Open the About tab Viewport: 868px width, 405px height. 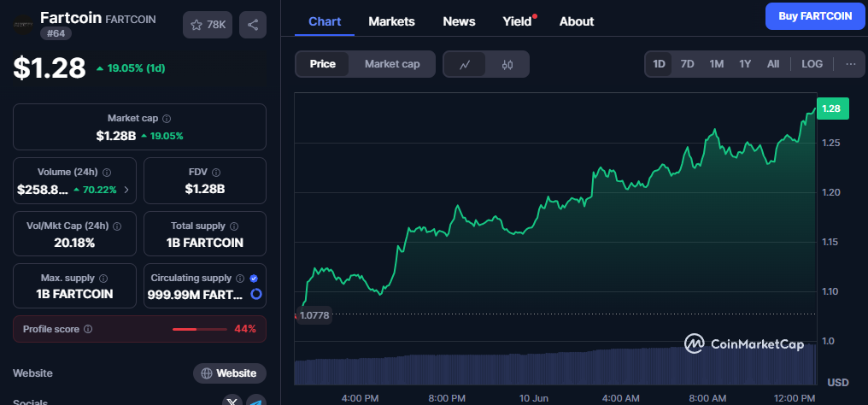pos(577,21)
